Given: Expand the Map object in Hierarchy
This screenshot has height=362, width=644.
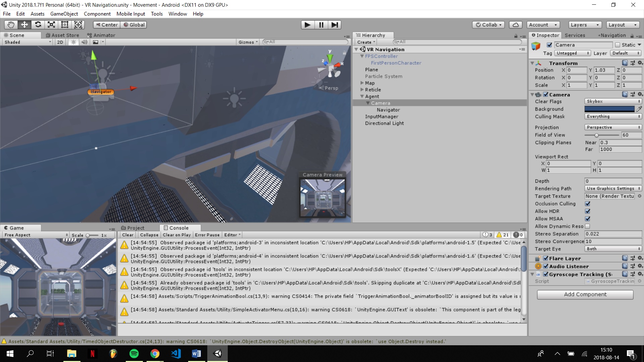Looking at the screenshot, I should point(362,83).
